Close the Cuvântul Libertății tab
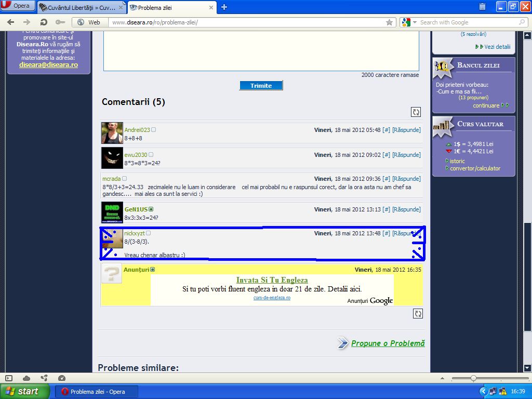 pos(121,7)
